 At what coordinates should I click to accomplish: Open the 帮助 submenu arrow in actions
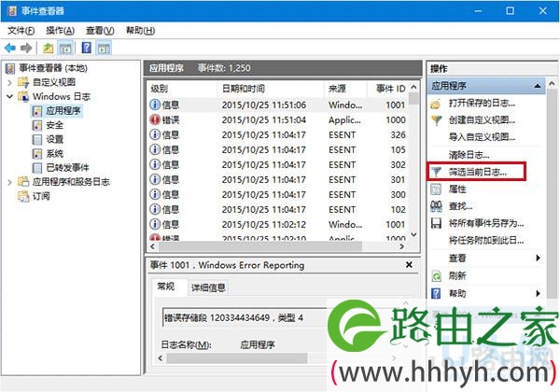point(538,293)
